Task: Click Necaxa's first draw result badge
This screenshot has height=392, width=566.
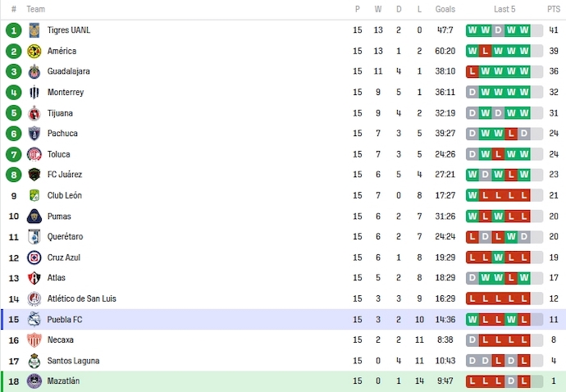Action: coord(472,340)
